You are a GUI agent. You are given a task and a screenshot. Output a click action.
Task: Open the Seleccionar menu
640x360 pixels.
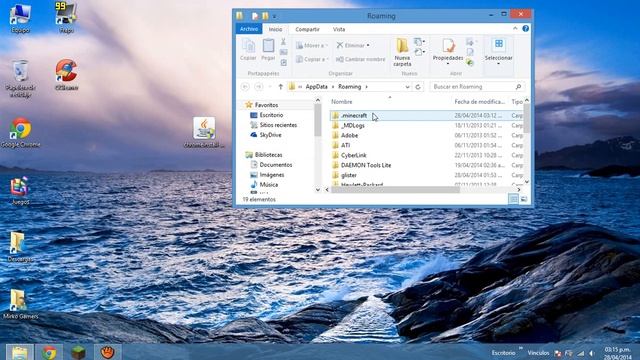[498, 51]
